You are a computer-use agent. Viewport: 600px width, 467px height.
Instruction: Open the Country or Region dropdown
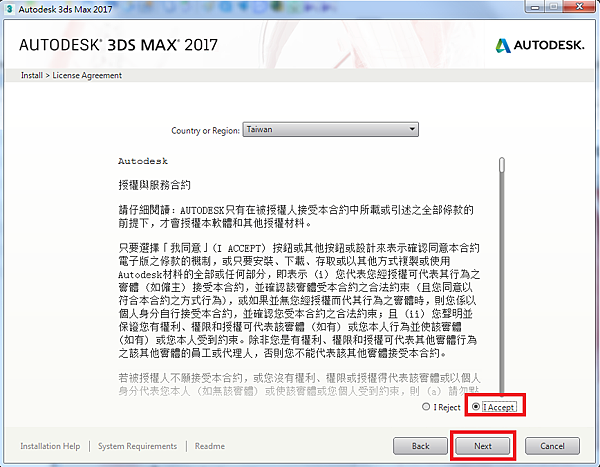[x=331, y=129]
